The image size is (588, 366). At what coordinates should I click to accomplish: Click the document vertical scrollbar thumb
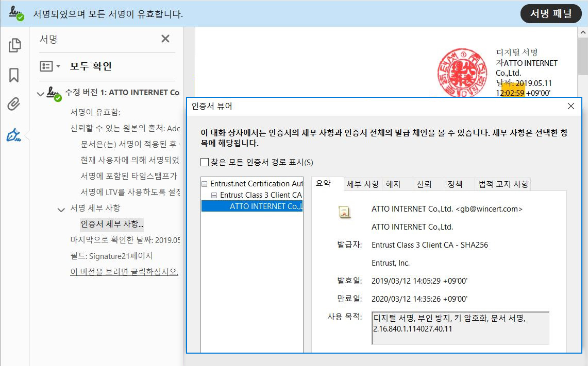pyautogui.click(x=583, y=56)
